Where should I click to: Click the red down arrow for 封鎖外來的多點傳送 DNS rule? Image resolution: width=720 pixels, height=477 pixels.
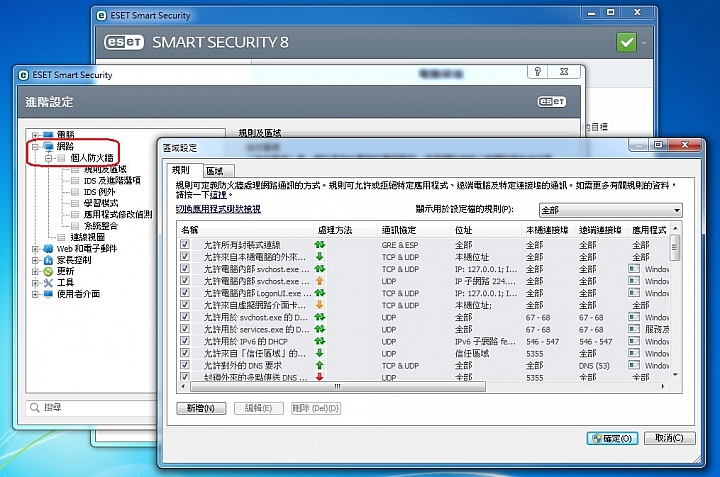tap(320, 377)
